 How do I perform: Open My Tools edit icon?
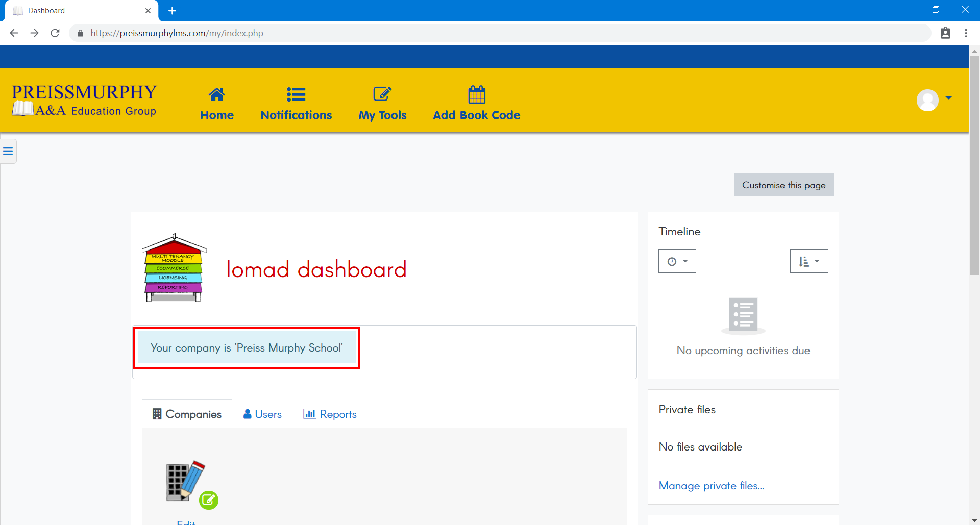coord(382,95)
